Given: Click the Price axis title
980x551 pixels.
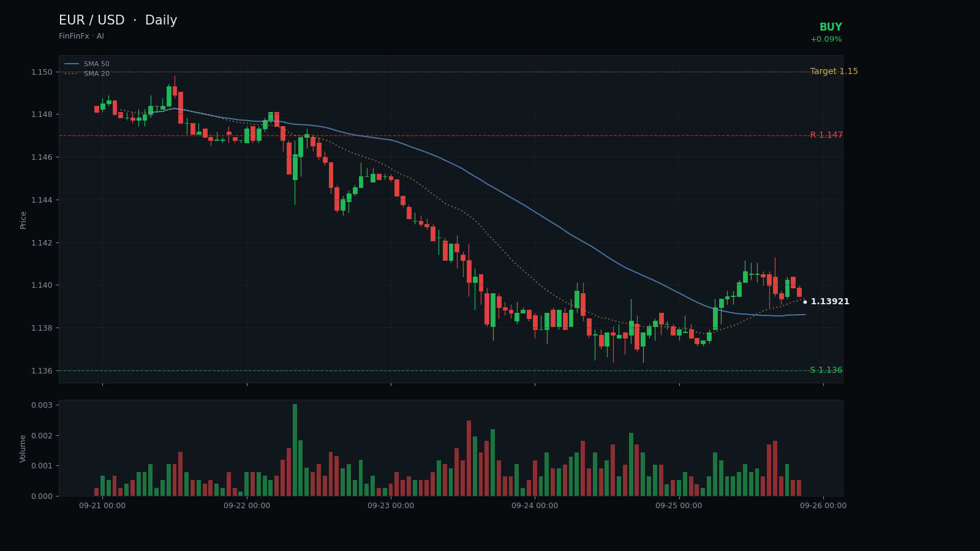Looking at the screenshot, I should click(23, 220).
